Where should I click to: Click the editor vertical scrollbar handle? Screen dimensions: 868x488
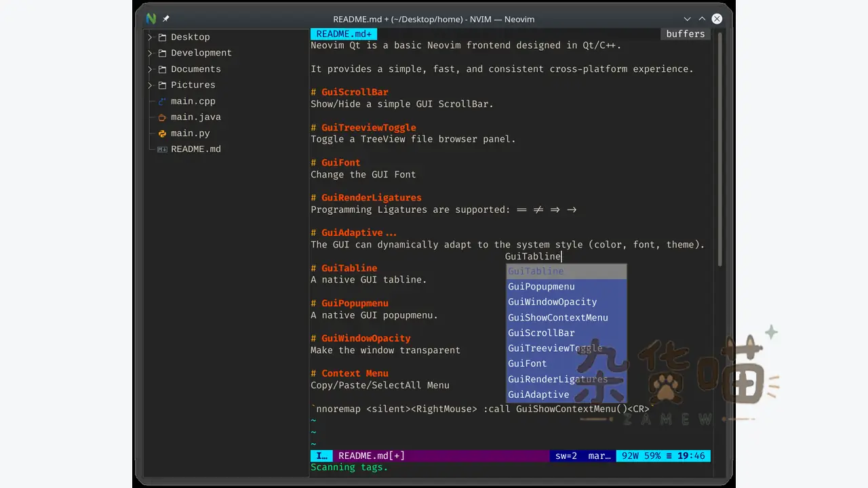pyautogui.click(x=719, y=149)
